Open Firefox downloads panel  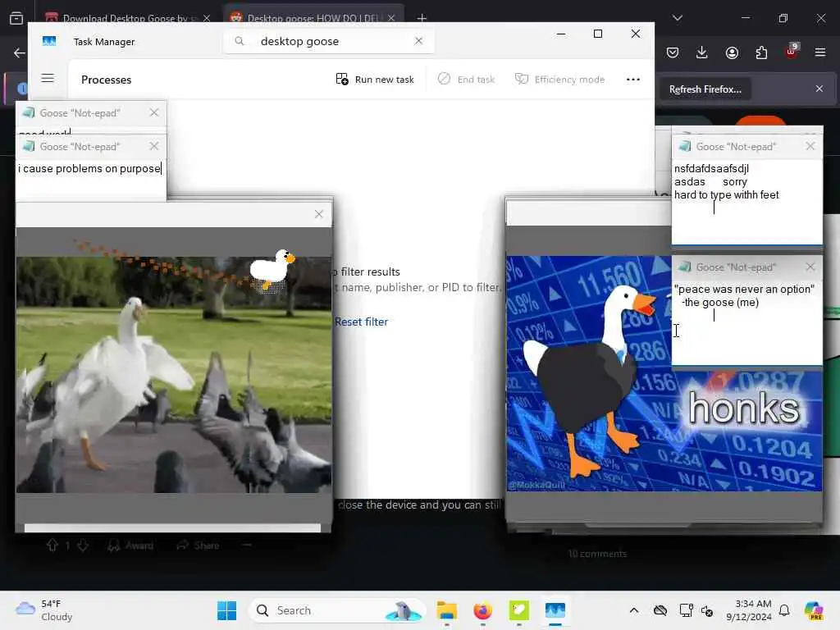tap(702, 52)
